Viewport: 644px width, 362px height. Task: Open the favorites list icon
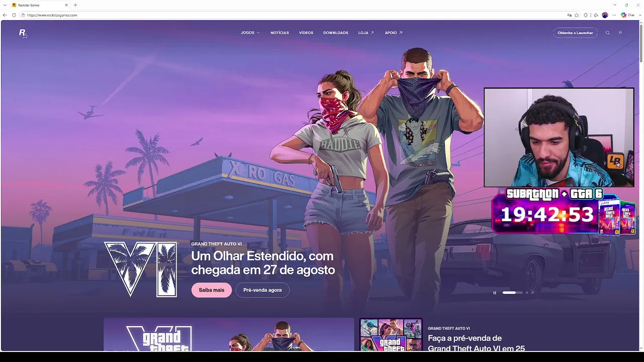pyautogui.click(x=596, y=15)
